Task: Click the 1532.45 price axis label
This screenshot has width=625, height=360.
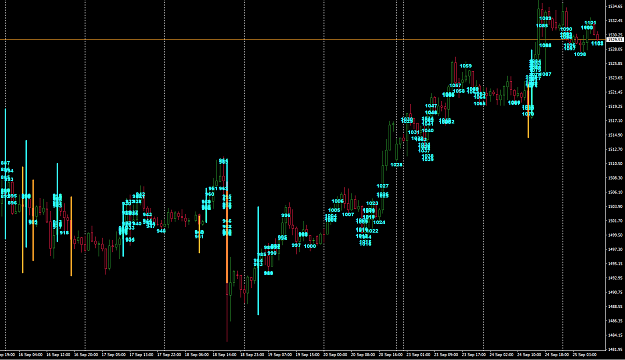Action: tap(616, 20)
